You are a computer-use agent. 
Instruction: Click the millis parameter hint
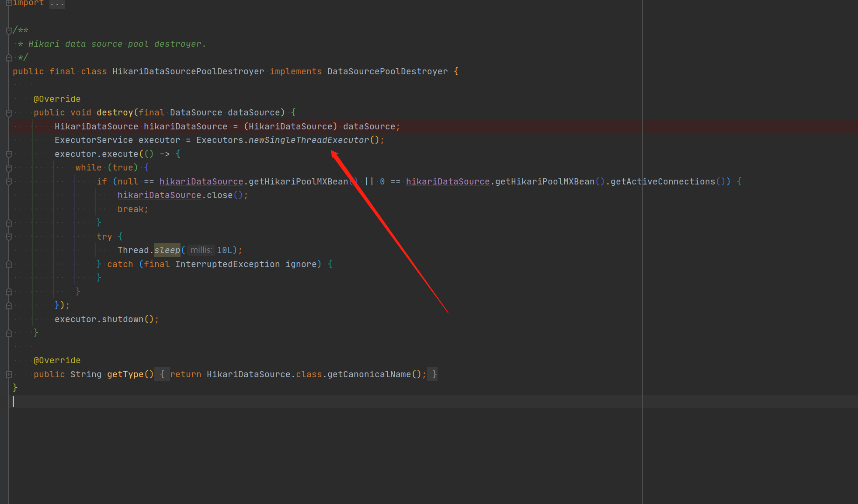pyautogui.click(x=201, y=250)
